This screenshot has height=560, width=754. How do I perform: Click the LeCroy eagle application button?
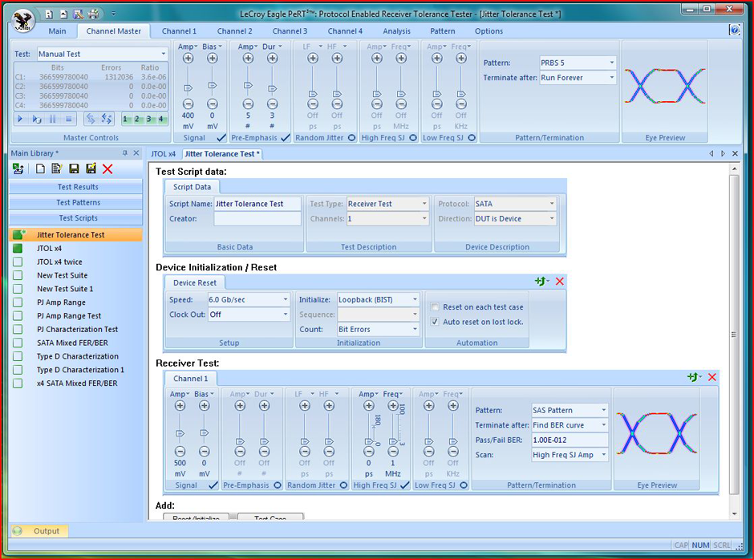(x=22, y=20)
